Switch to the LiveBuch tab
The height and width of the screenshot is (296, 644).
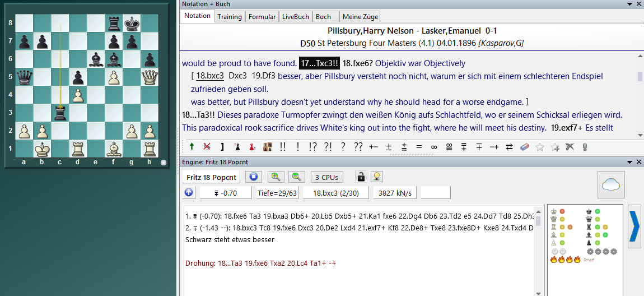[296, 17]
